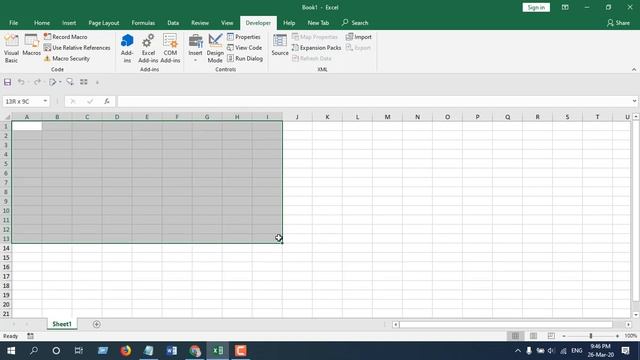Image resolution: width=640 pixels, height=360 pixels.
Task: Add a new sheet
Action: pos(97,324)
